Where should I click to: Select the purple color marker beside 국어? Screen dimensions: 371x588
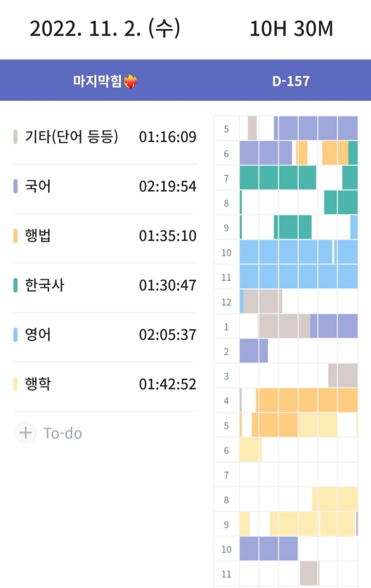click(x=15, y=187)
